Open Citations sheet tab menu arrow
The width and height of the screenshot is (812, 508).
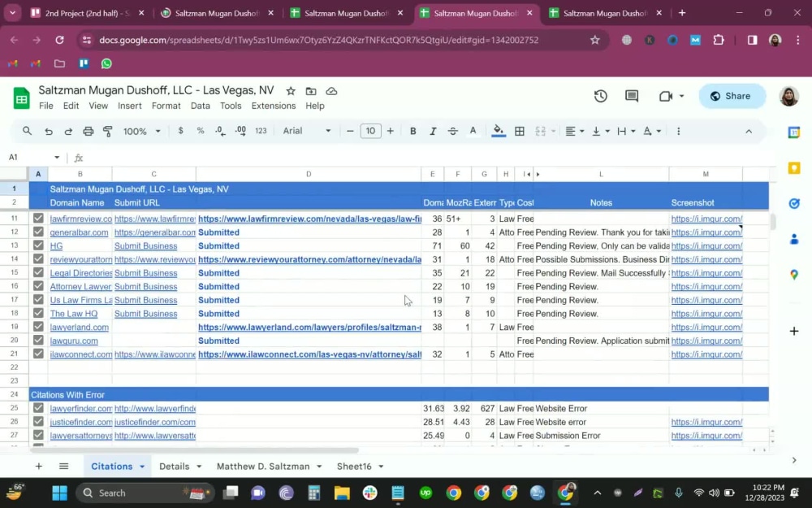click(x=142, y=467)
